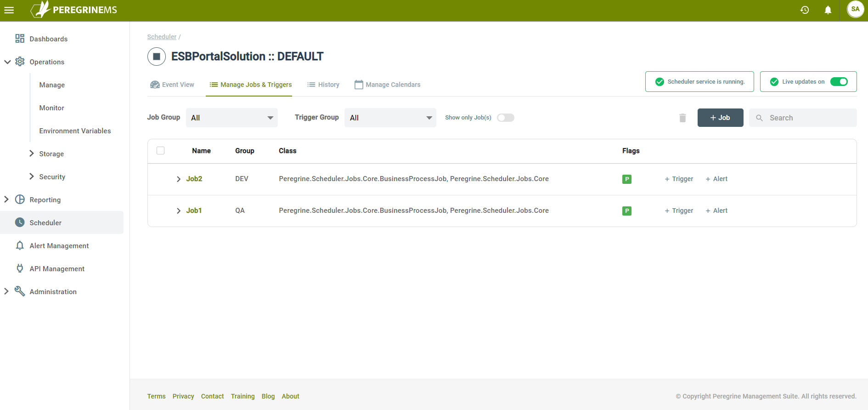Click the trash delete icon
This screenshot has width=868, height=410.
tap(682, 118)
